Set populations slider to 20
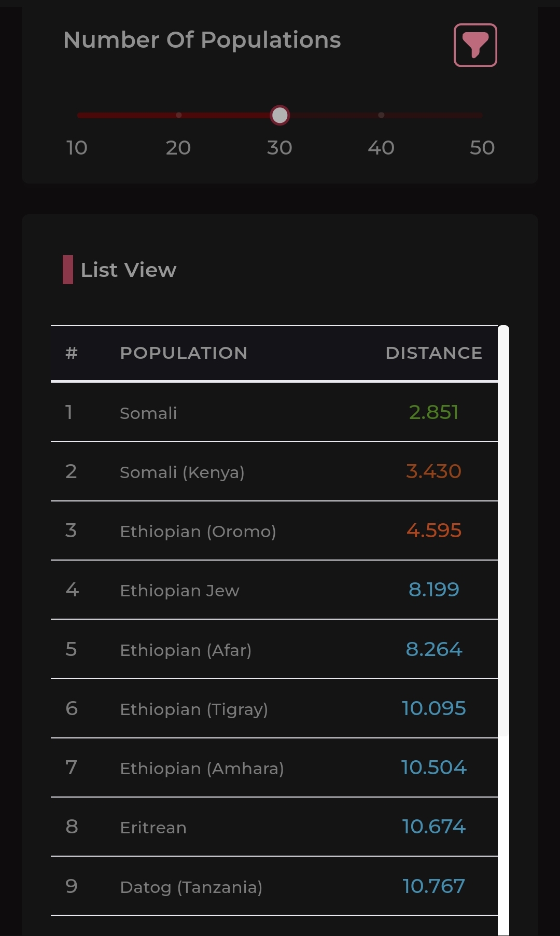Screen dimensions: 560x936 [178, 115]
